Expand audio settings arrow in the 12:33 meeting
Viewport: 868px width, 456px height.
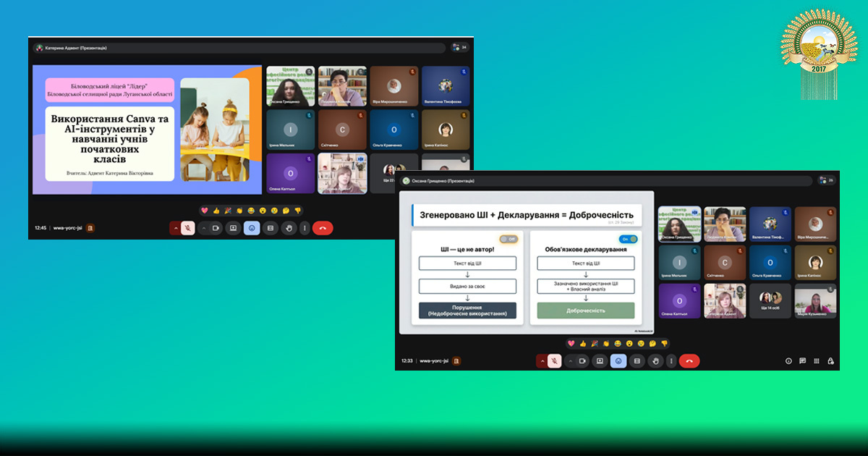point(542,361)
